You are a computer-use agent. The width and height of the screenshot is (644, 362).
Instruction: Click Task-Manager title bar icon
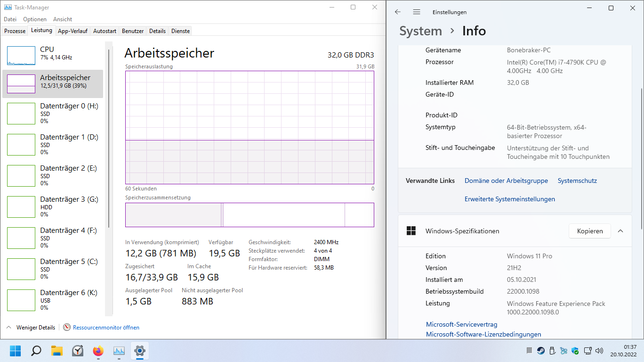[x=8, y=8]
